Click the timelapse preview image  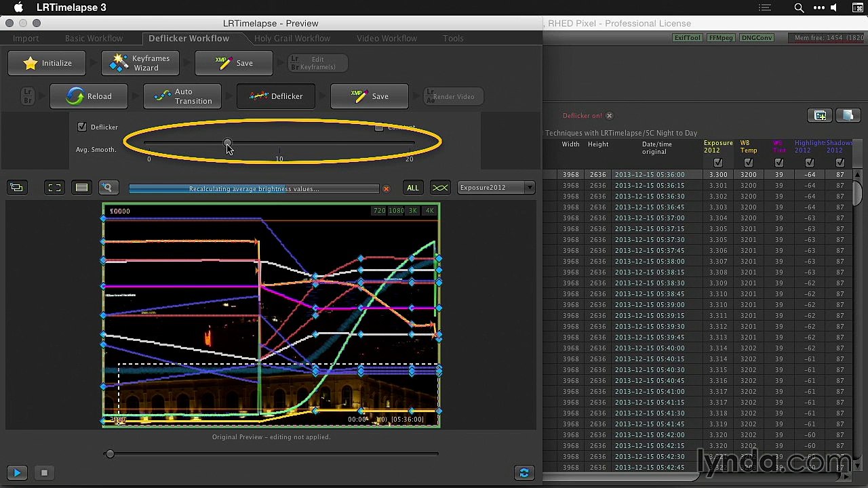[x=271, y=315]
